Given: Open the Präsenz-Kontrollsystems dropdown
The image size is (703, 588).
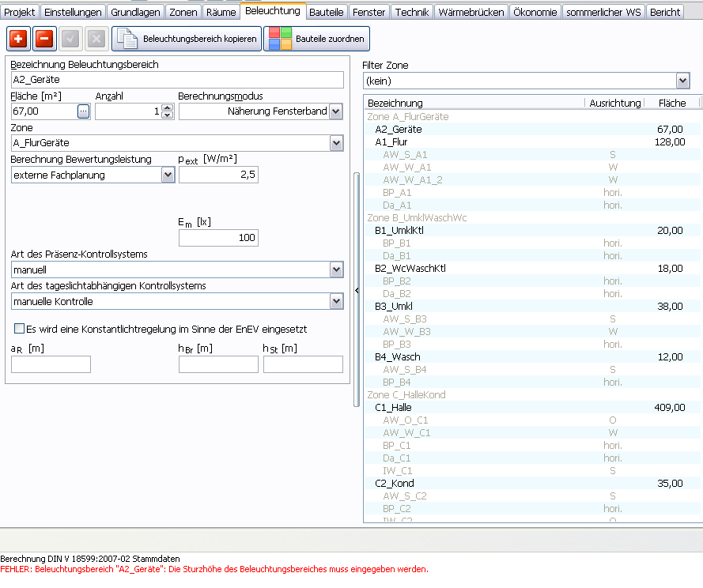Looking at the screenshot, I should 336,269.
